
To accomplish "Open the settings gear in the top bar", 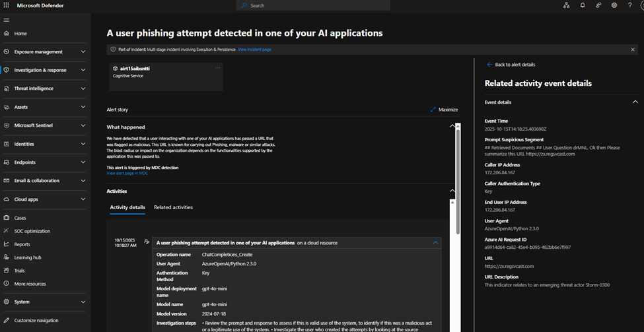I will (614, 5).
